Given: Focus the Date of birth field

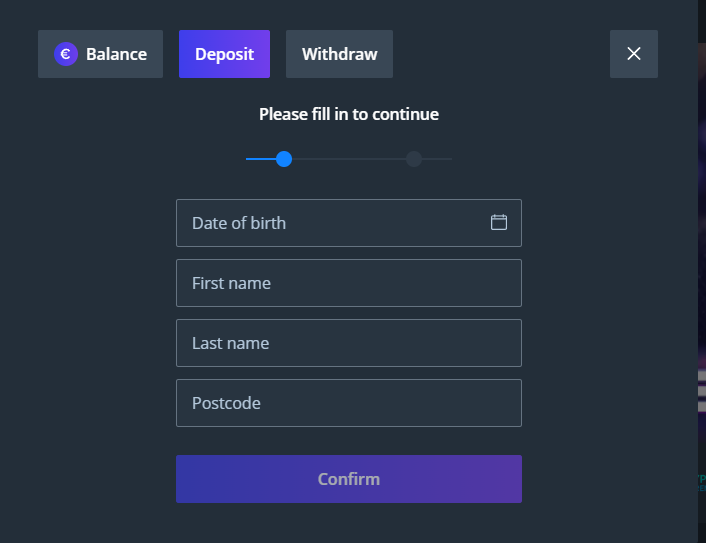Looking at the screenshot, I should pyautogui.click(x=330, y=223).
